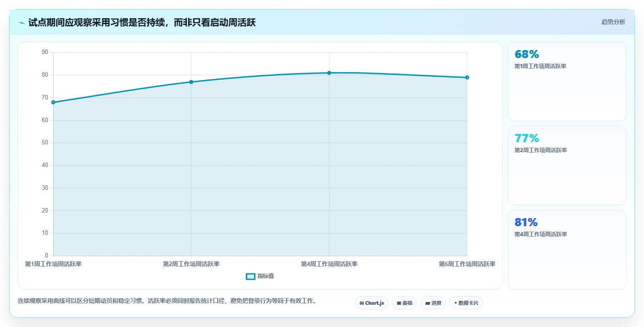Click the 81% value card
The image size is (644, 327).
(567, 249)
